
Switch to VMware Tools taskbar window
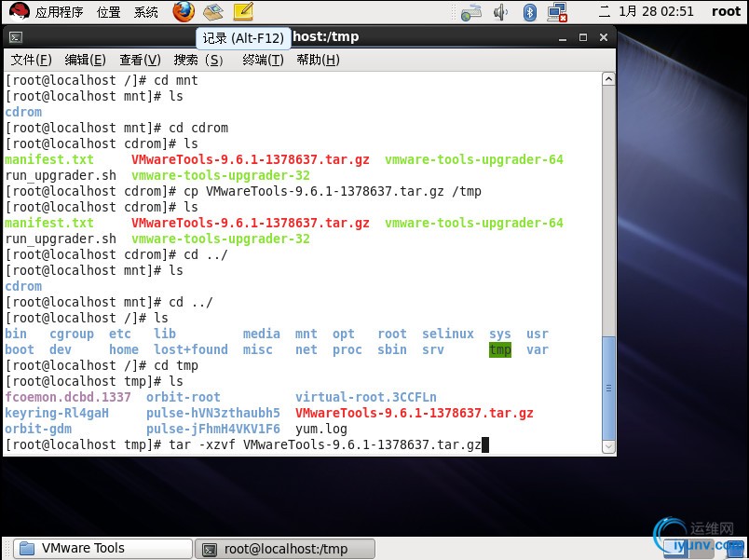point(103,548)
